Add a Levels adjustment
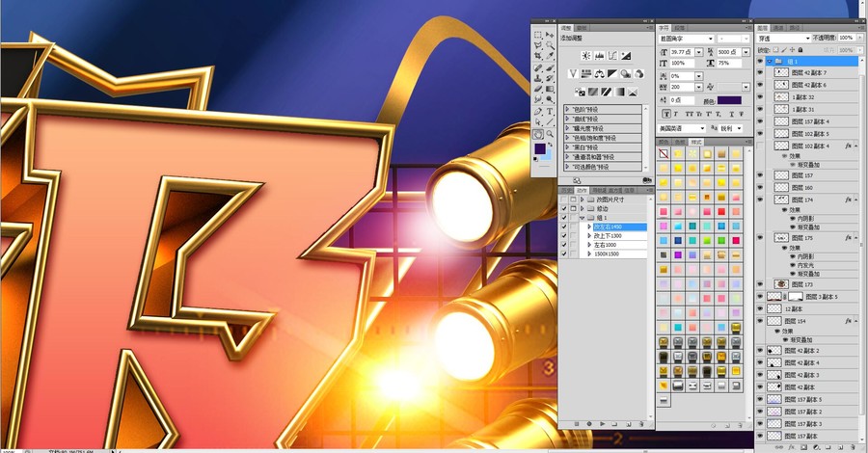This screenshot has height=453, width=868. tap(600, 56)
